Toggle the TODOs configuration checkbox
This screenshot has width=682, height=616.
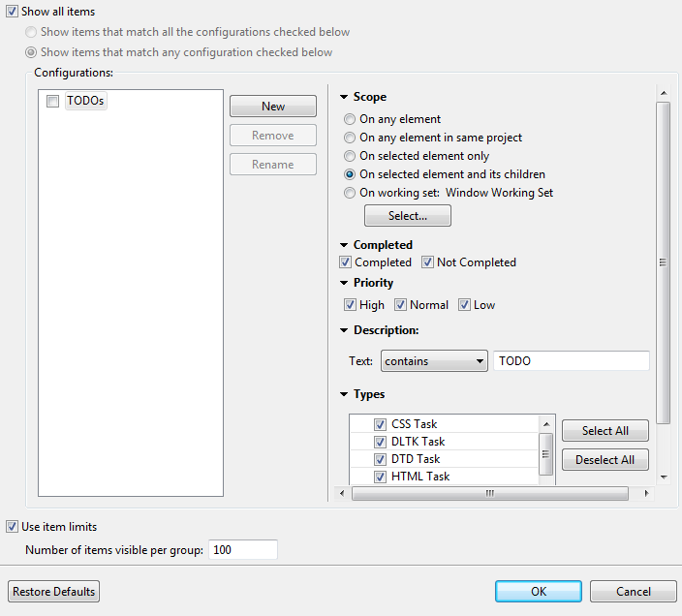pos(53,101)
